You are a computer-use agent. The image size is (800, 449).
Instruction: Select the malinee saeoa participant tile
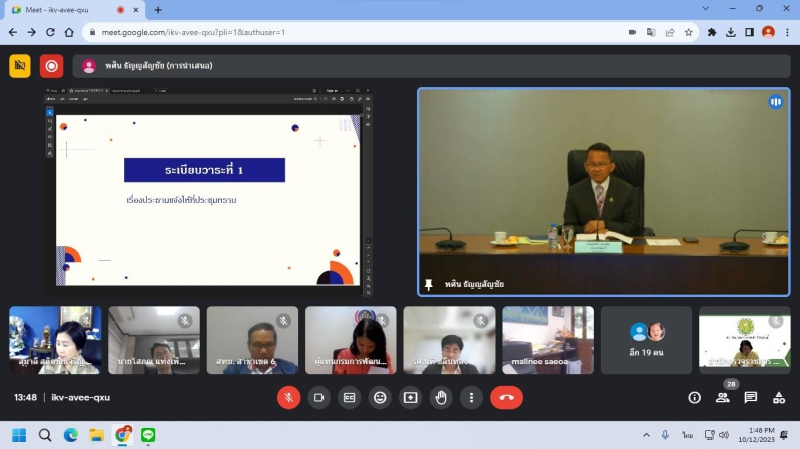coord(547,340)
